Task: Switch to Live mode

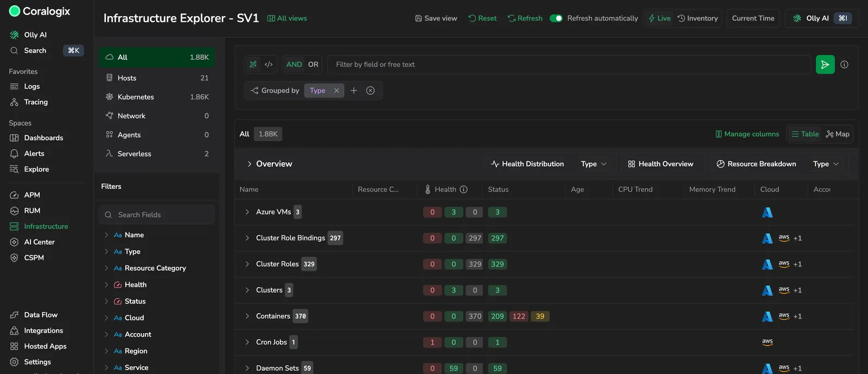Action: pos(659,18)
